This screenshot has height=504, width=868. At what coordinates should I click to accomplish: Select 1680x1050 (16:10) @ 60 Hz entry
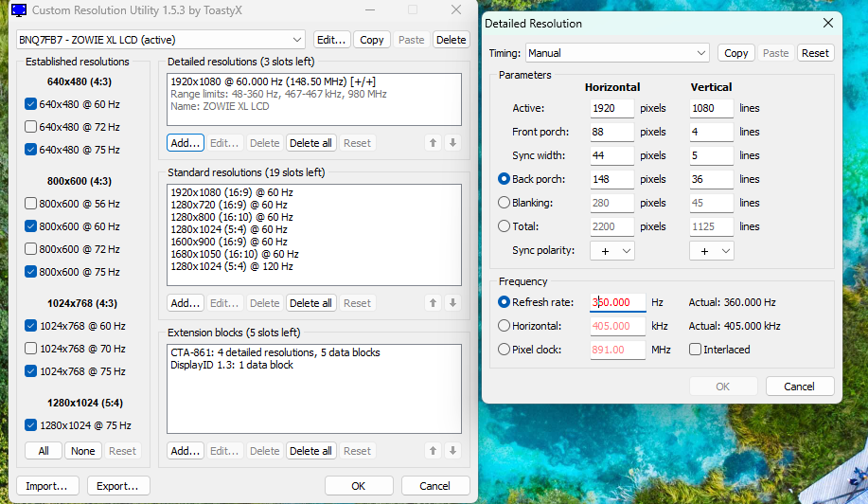pos(234,254)
